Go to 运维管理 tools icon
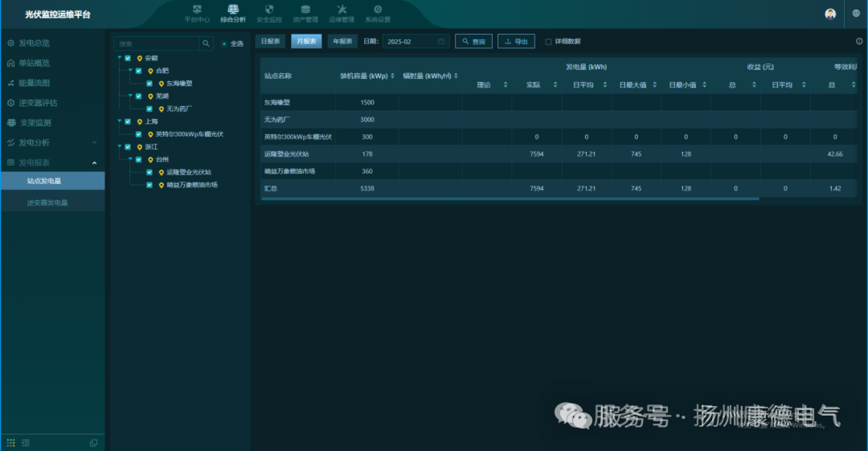Image resolution: width=868 pixels, height=451 pixels. [x=342, y=10]
